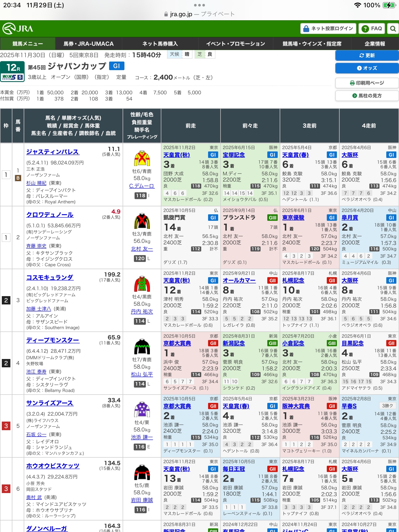Click the Wi-Fi status icon
399x532 pixels.
tap(358, 5)
